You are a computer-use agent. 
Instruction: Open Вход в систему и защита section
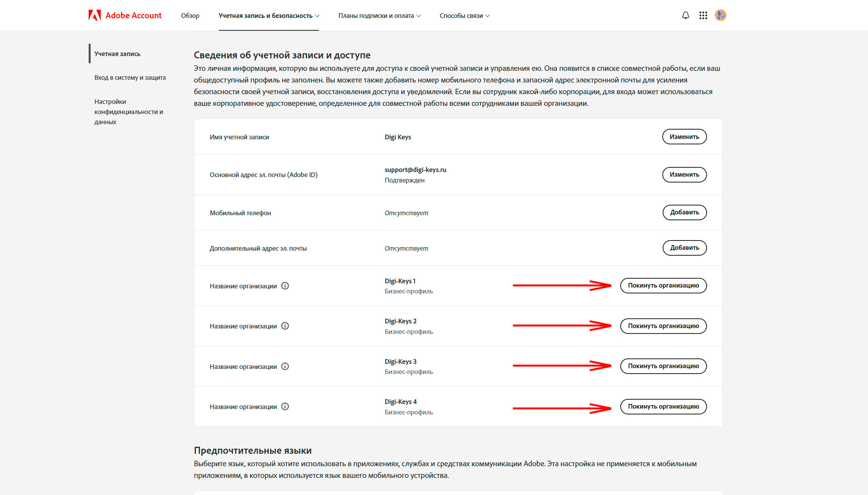click(x=130, y=77)
